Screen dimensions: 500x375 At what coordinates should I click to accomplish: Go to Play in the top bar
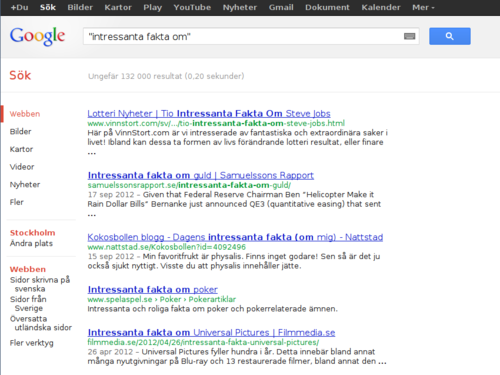pyautogui.click(x=152, y=7)
